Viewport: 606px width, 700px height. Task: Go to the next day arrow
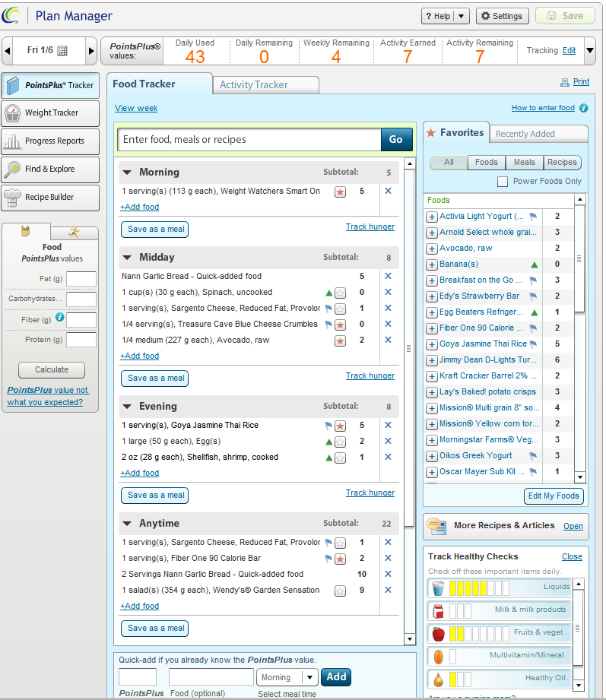click(x=91, y=50)
